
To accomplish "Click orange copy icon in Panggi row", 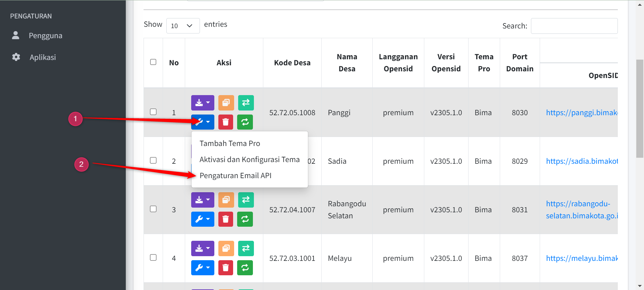I will coord(226,103).
